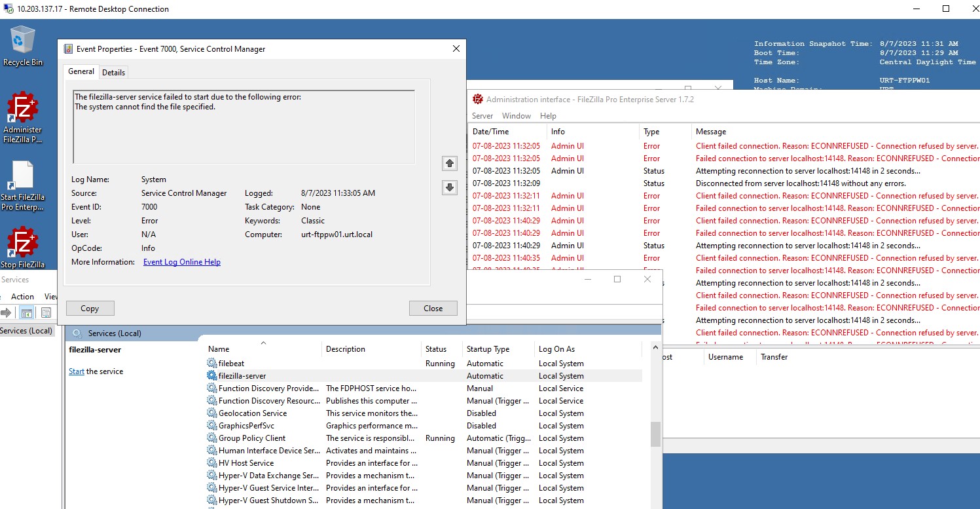The height and width of the screenshot is (509, 980).
Task: Click the Geolocation Service gear icon
Action: tap(211, 413)
